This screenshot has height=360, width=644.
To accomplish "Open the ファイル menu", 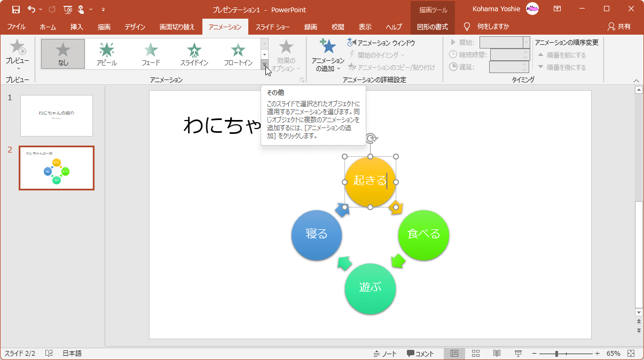I will pos(17,25).
